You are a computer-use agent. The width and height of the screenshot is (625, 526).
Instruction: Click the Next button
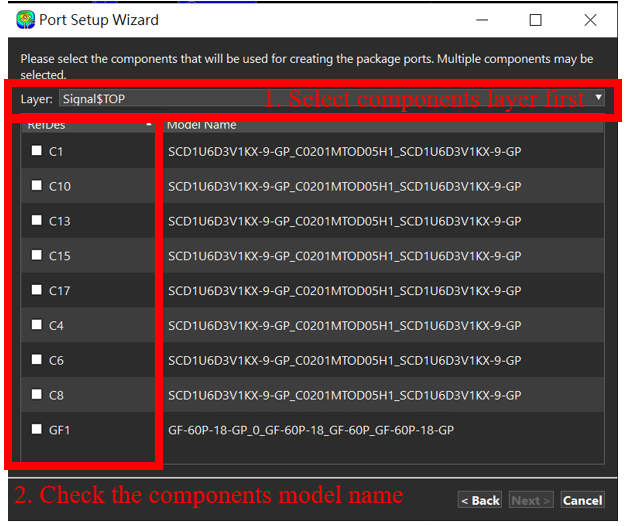tap(531, 500)
